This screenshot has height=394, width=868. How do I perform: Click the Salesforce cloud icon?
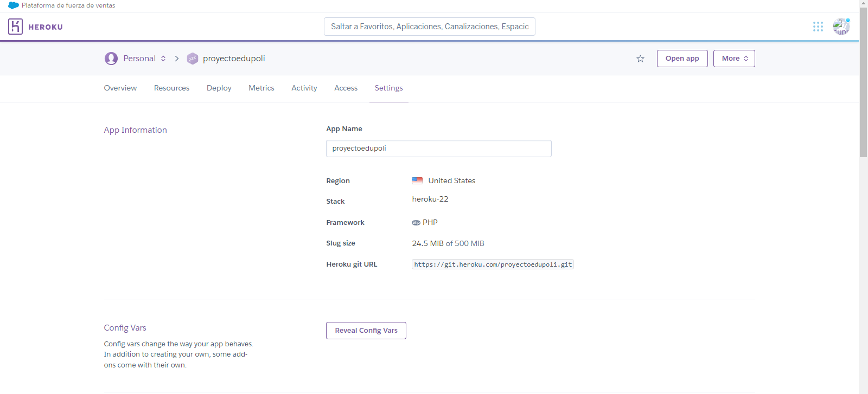tap(14, 5)
